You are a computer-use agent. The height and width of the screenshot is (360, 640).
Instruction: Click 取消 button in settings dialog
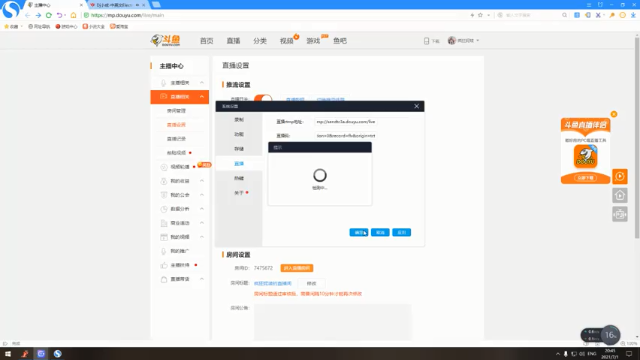tap(380, 232)
